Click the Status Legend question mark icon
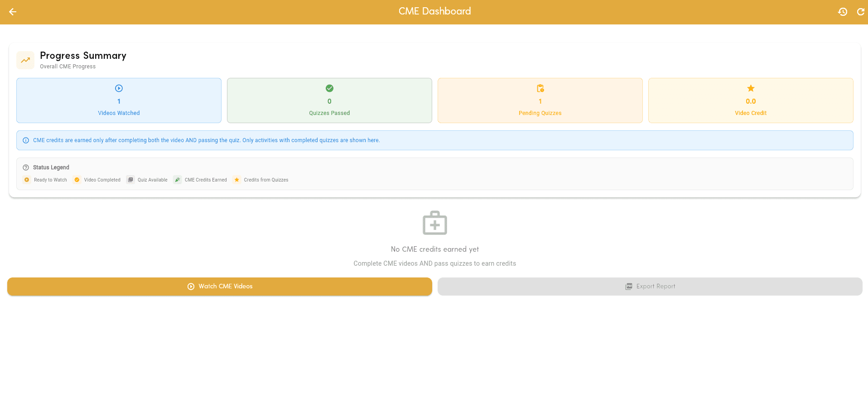The image size is (868, 411). [x=26, y=167]
